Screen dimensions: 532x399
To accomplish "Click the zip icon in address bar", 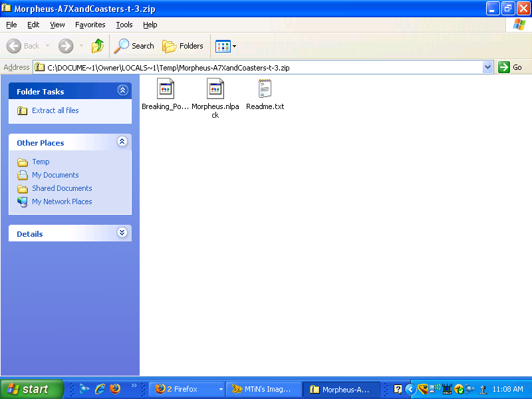I will 40,67.
